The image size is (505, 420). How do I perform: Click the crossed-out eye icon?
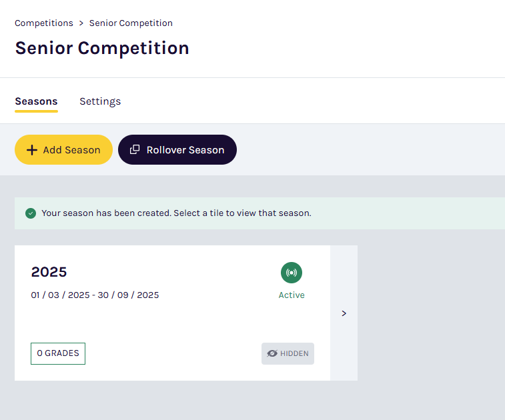[x=272, y=353]
